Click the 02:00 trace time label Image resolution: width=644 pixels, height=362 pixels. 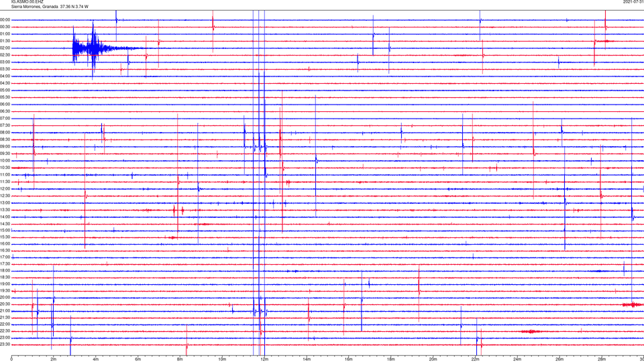click(x=5, y=48)
